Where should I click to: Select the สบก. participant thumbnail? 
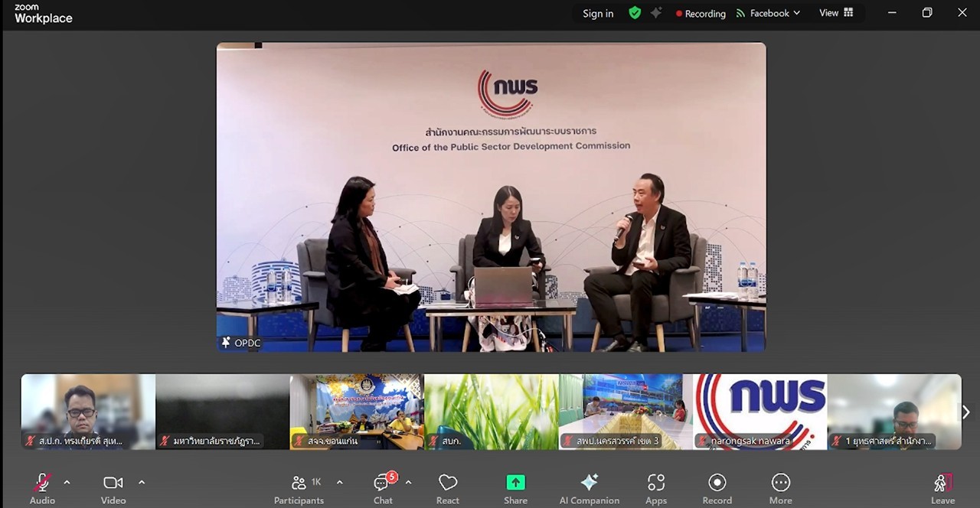pos(492,412)
